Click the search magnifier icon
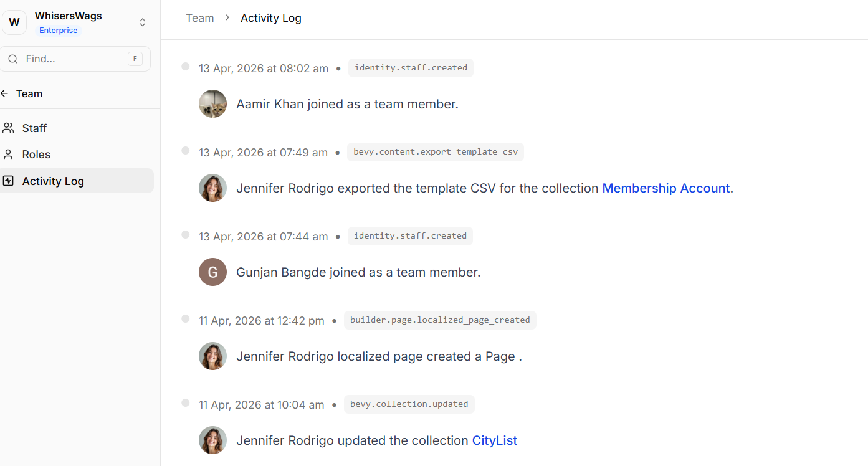Image resolution: width=868 pixels, height=466 pixels. point(12,59)
